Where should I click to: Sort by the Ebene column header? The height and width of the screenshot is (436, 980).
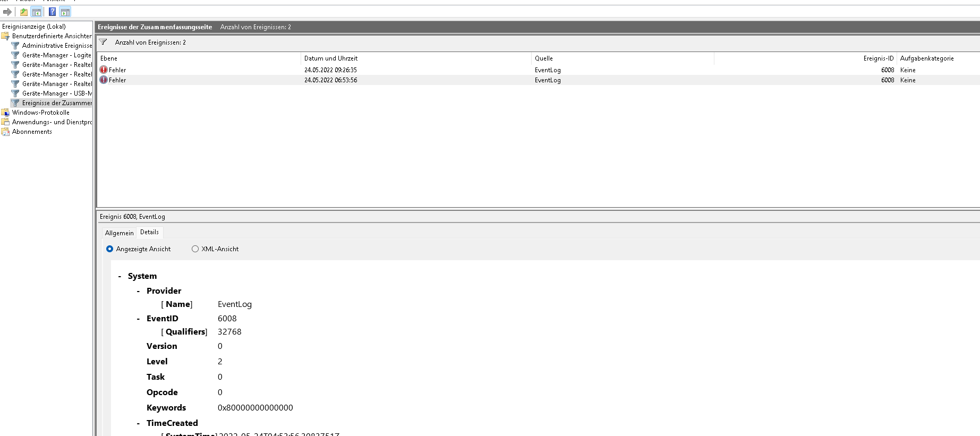click(x=199, y=58)
